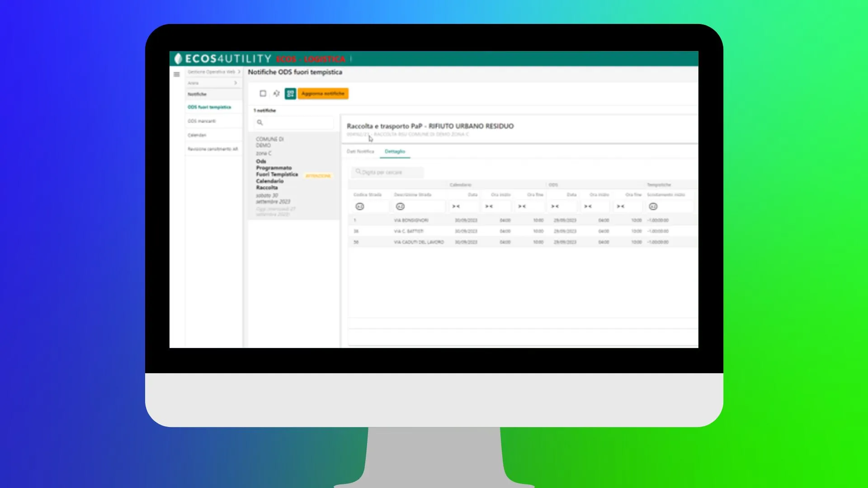Image resolution: width=868 pixels, height=488 pixels.
Task: Open filter icon under Scostamento inizio
Action: coord(653,206)
